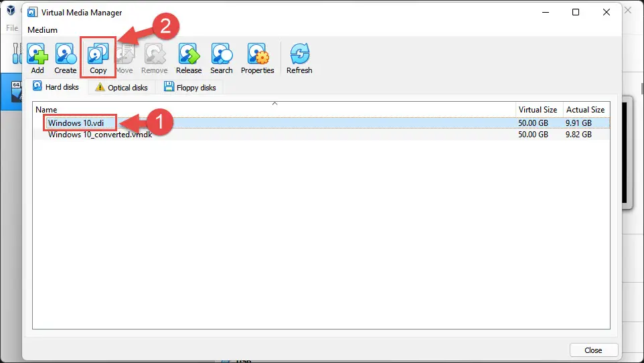Sort by Virtual Size column header

[538, 109]
